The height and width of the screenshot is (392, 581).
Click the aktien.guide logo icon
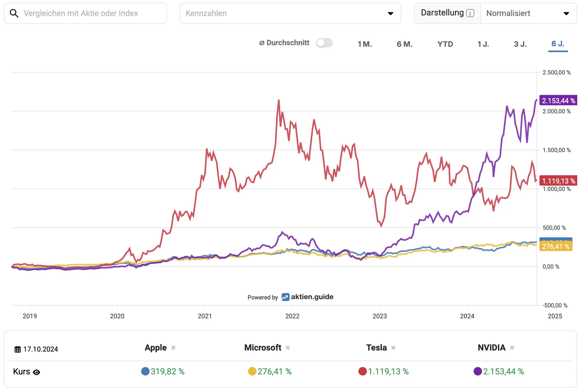[285, 297]
